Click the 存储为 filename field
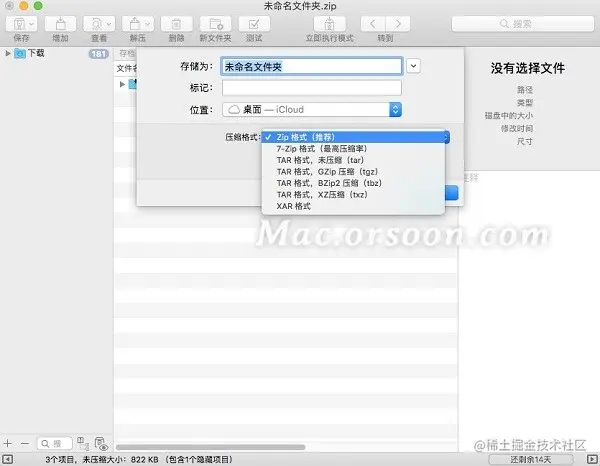The width and height of the screenshot is (600, 466). pos(311,67)
